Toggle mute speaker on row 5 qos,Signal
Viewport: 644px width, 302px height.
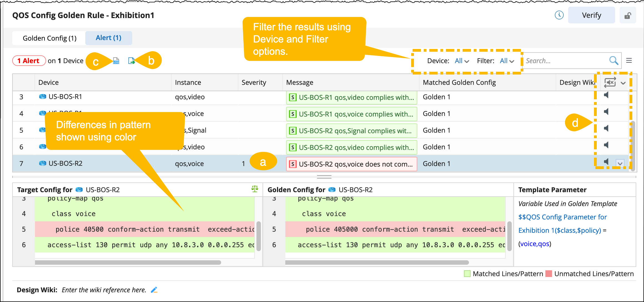pyautogui.click(x=606, y=128)
